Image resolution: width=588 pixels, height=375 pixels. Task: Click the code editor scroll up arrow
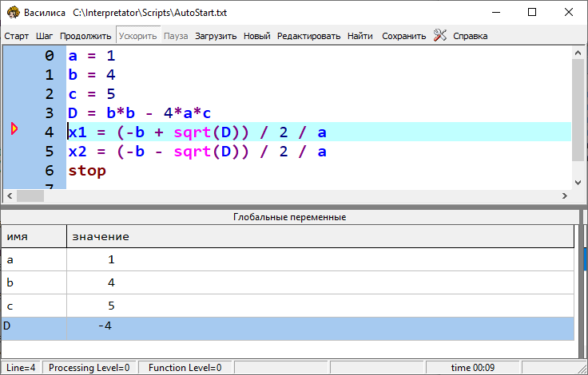tap(579, 51)
